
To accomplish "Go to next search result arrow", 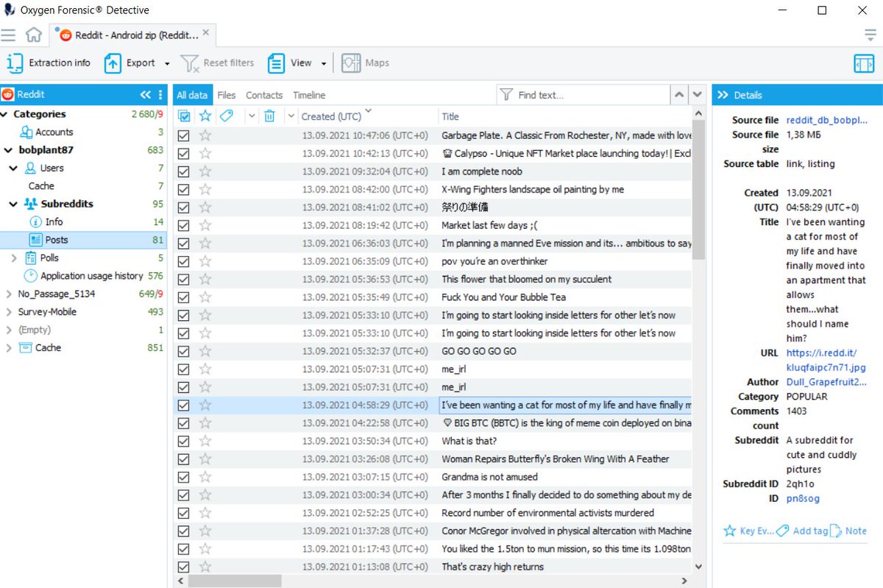I will coord(698,95).
